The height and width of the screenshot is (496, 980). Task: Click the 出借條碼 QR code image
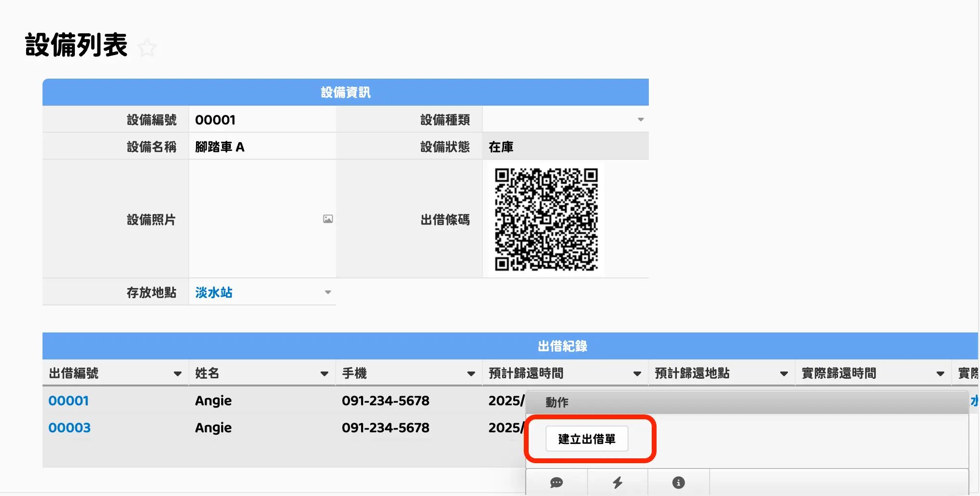546,219
